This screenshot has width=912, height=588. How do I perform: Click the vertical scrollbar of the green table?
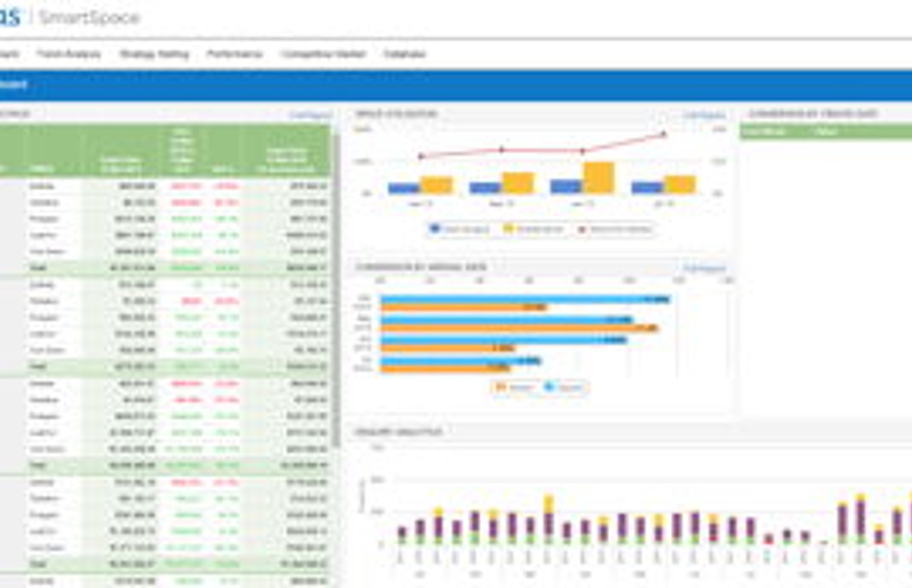[337, 291]
